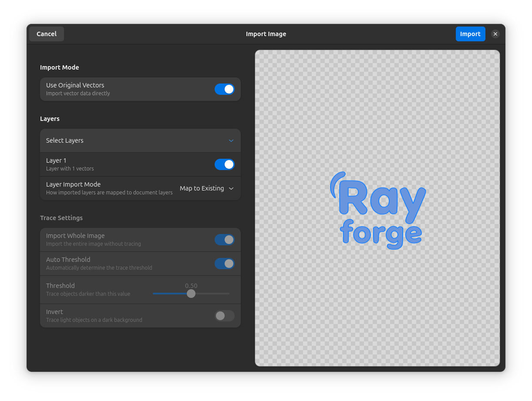Open the Layer Import Mode dropdown
The width and height of the screenshot is (532, 401).
(x=206, y=188)
